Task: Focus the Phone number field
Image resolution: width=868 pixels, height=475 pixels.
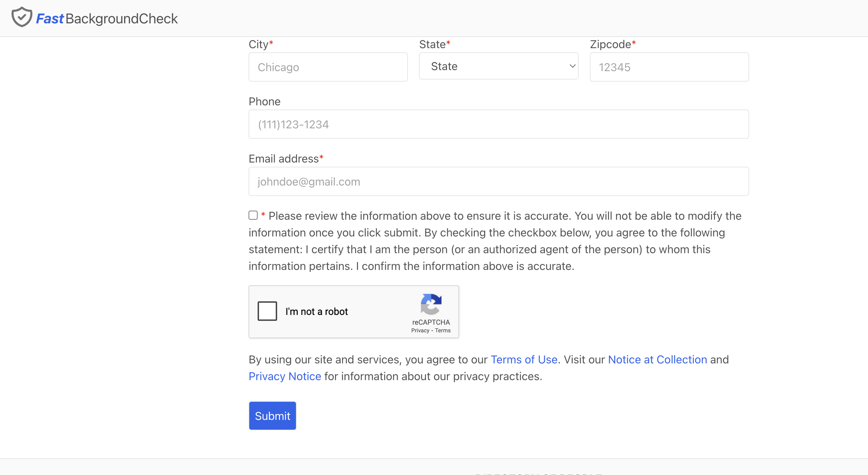Action: coord(498,124)
